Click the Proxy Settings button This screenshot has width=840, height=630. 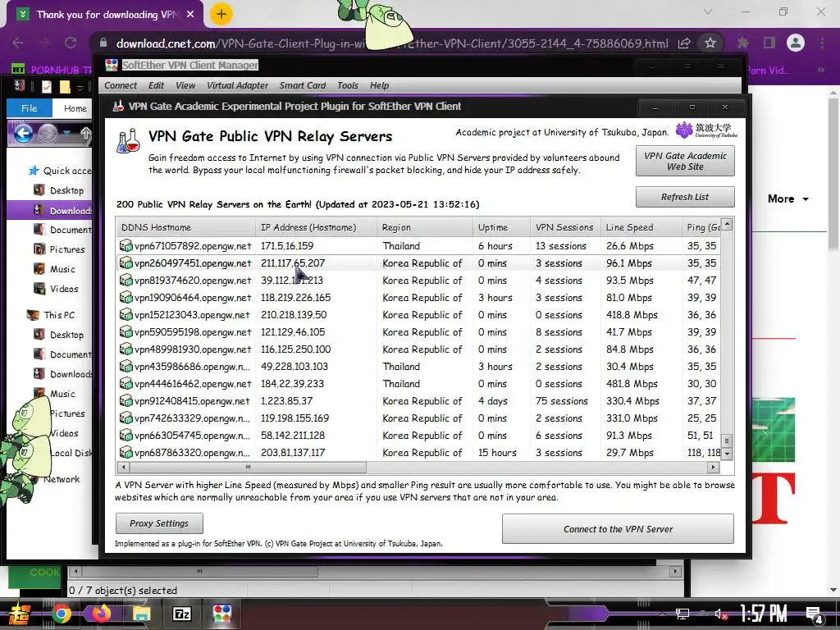point(159,523)
